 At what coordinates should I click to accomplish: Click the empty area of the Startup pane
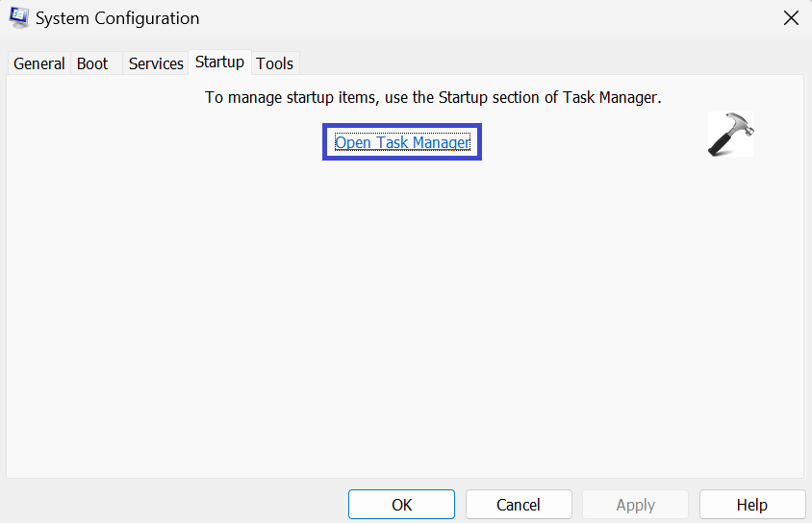(x=404, y=317)
